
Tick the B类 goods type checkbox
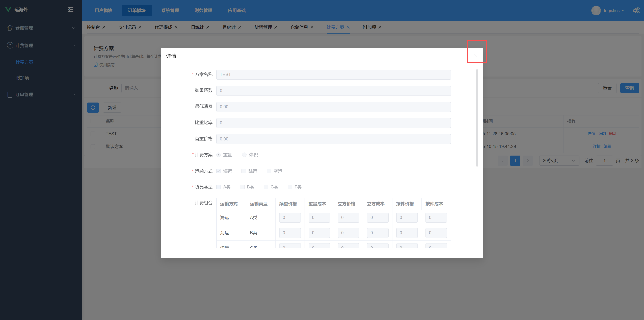click(x=242, y=187)
